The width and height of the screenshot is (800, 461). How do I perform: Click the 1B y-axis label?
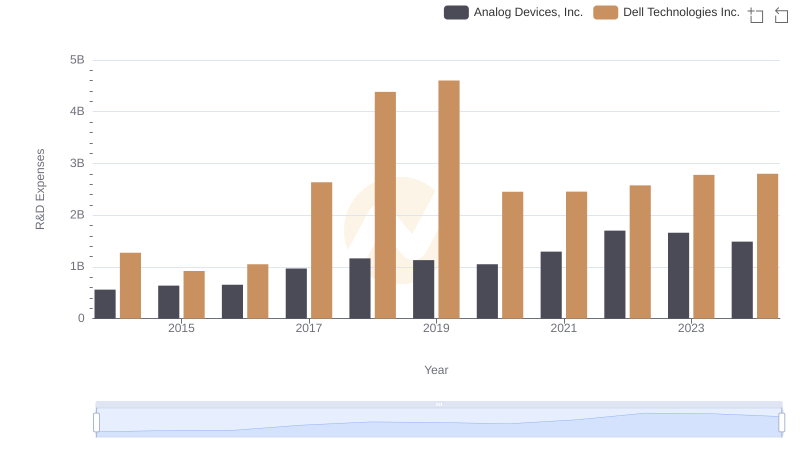point(77,267)
